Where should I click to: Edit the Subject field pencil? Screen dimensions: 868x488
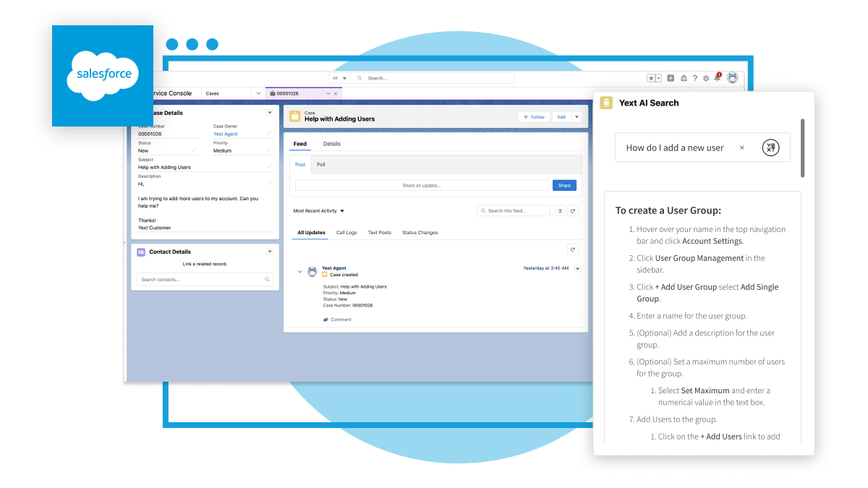click(x=269, y=167)
